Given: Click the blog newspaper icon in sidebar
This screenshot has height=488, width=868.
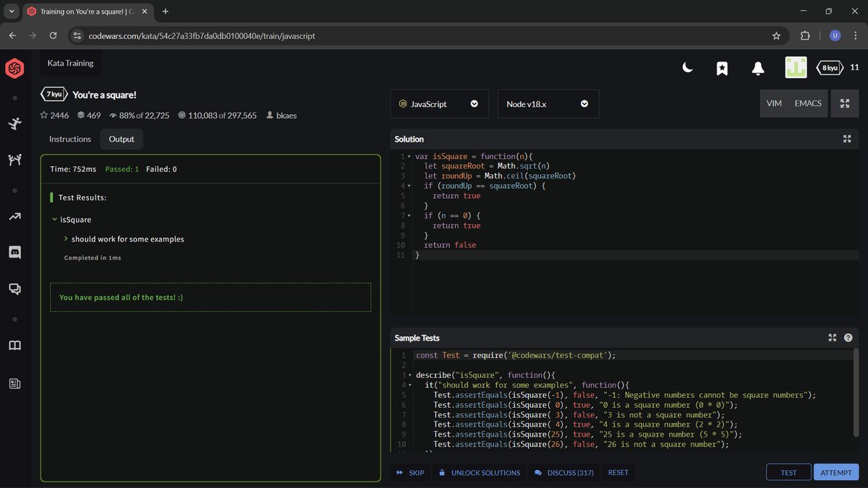Looking at the screenshot, I should pyautogui.click(x=14, y=383).
